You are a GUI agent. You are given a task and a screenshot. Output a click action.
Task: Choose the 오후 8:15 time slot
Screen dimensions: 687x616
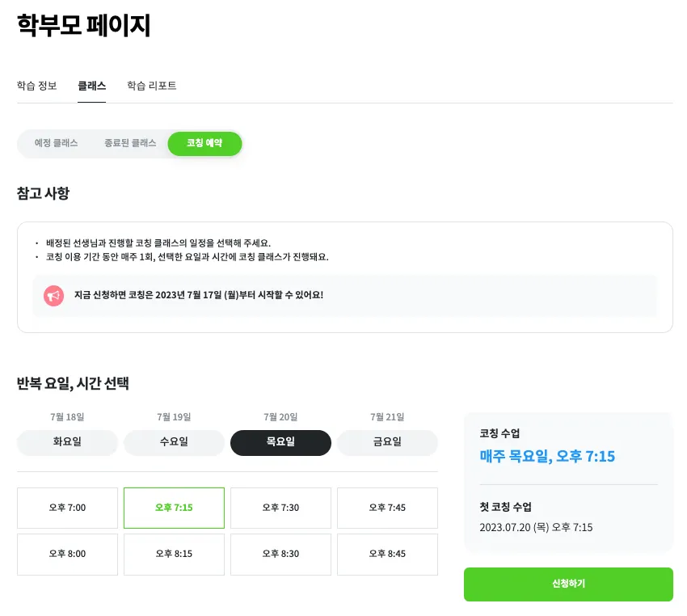[x=174, y=554]
